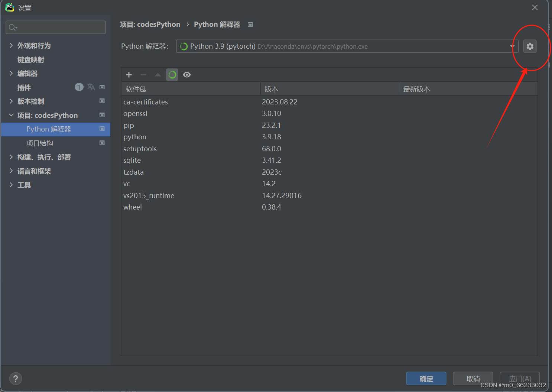Click the search magnifier in settings sidebar
This screenshot has width=552, height=392.
12,27
